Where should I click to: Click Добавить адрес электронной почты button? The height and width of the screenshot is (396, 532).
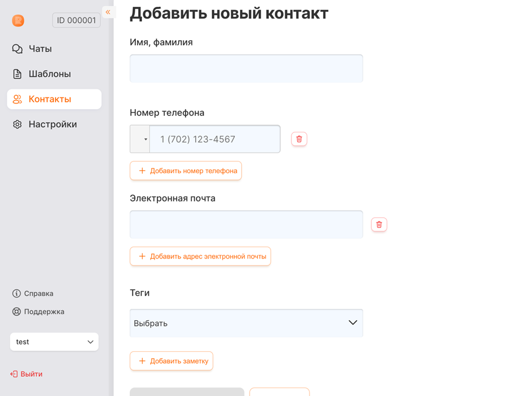click(200, 256)
